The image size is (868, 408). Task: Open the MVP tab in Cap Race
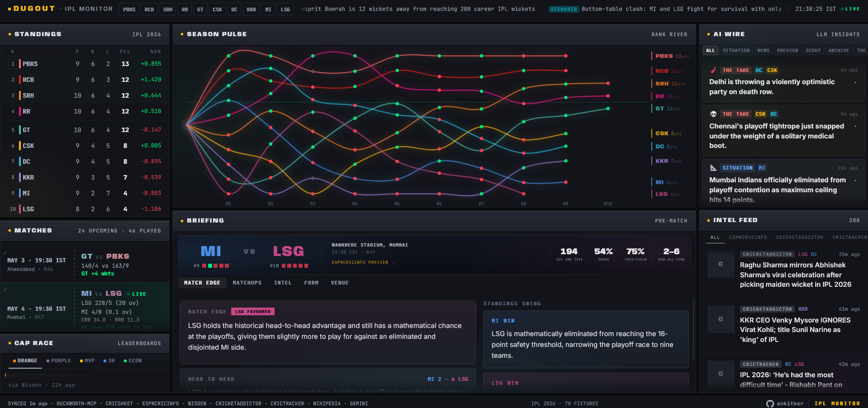coord(87,361)
